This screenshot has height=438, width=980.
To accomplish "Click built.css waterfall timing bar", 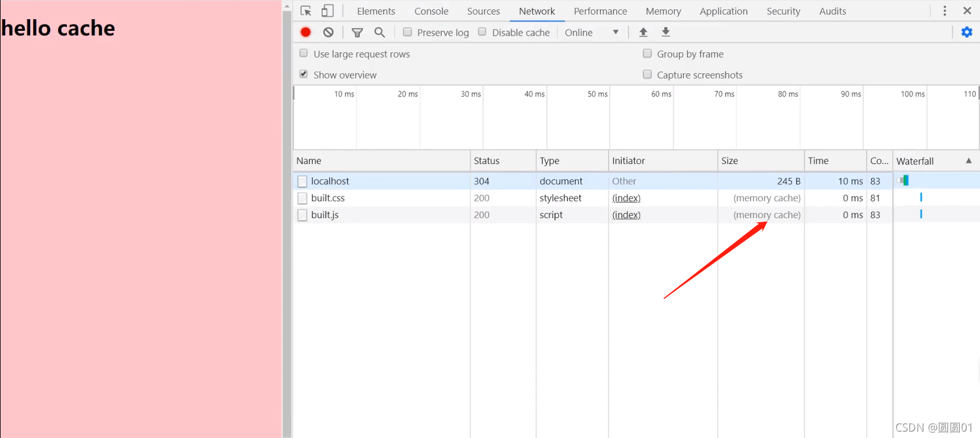I will coord(921,198).
